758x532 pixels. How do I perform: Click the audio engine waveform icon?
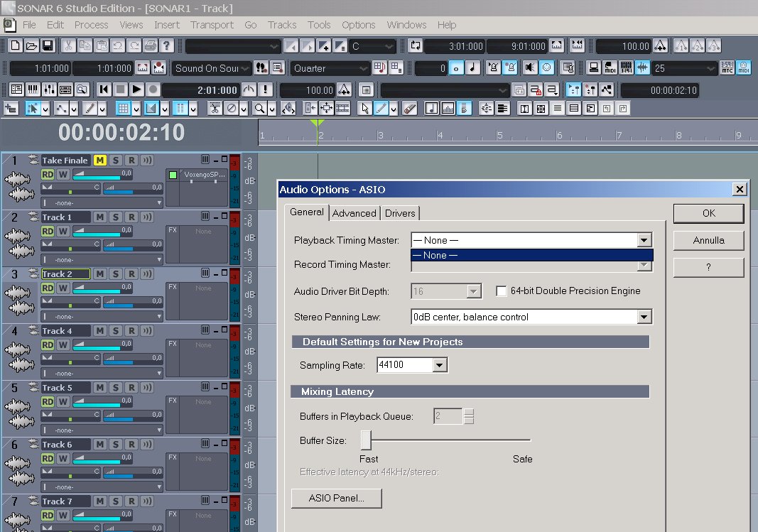[x=642, y=67]
